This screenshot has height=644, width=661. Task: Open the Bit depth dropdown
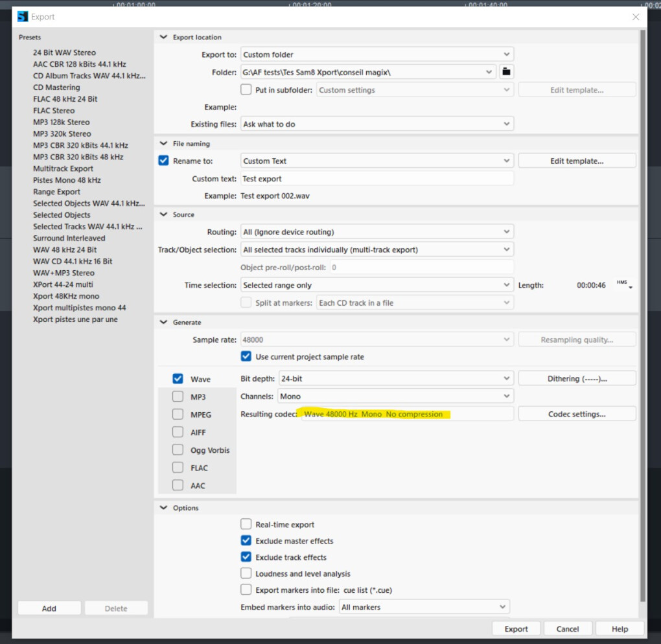coord(396,378)
